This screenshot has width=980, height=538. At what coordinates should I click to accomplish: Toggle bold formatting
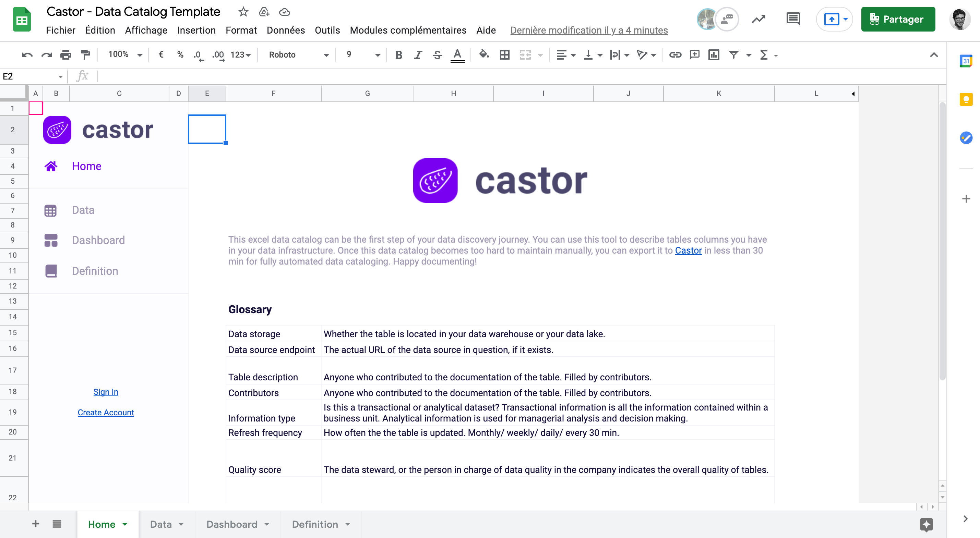[x=398, y=55]
